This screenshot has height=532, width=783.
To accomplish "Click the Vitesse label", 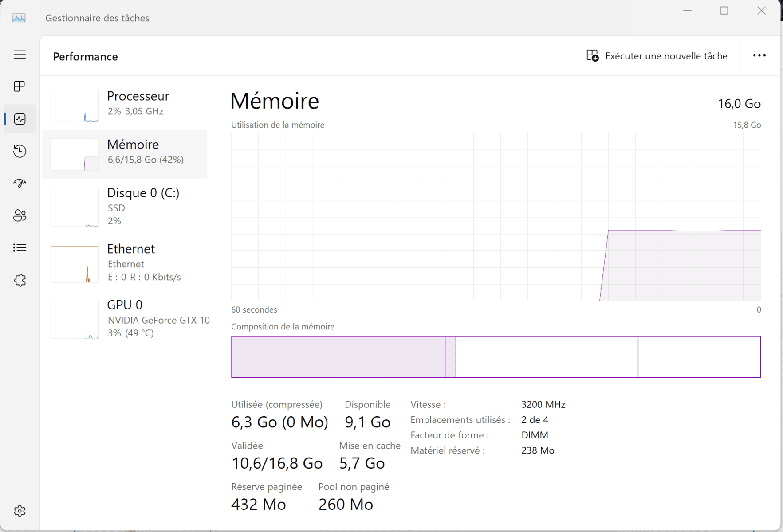I will [x=428, y=404].
